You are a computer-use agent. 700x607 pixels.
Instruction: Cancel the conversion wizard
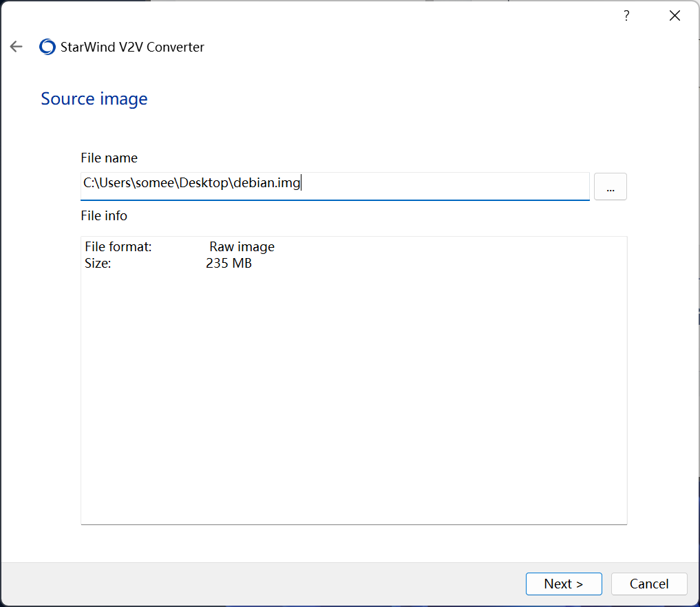pos(648,584)
